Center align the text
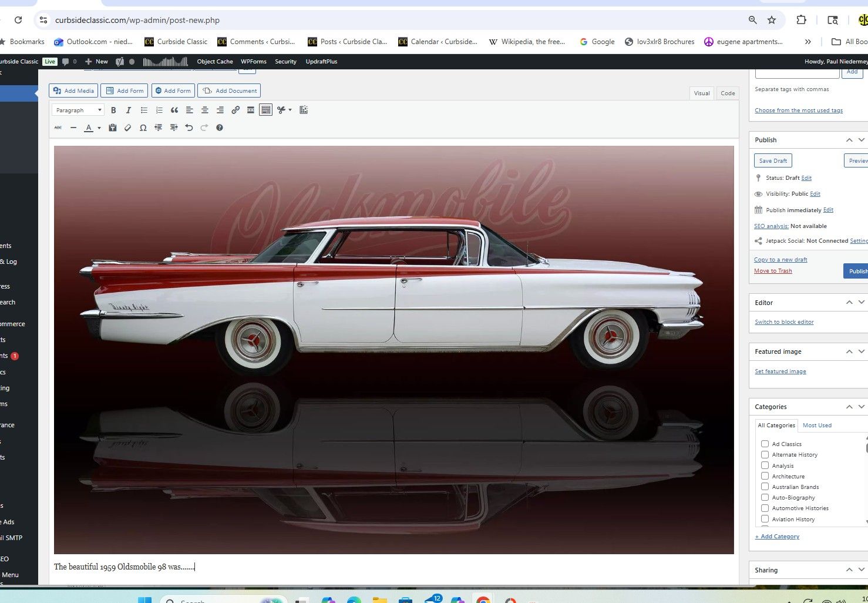This screenshot has height=603, width=868. (x=205, y=110)
